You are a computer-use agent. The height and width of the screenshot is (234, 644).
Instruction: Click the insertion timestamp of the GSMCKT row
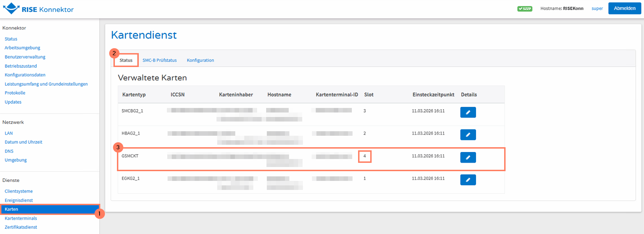[x=428, y=156]
